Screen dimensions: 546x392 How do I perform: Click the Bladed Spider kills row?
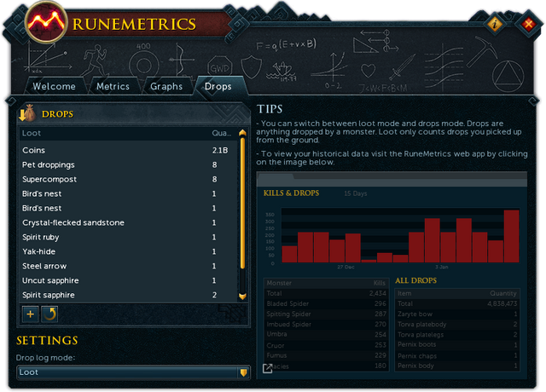pyautogui.click(x=326, y=303)
